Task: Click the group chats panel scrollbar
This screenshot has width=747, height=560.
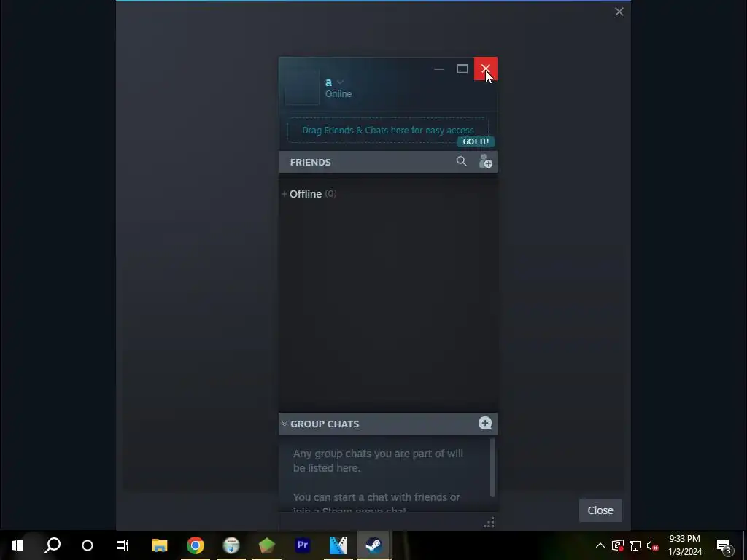Action: pyautogui.click(x=492, y=467)
